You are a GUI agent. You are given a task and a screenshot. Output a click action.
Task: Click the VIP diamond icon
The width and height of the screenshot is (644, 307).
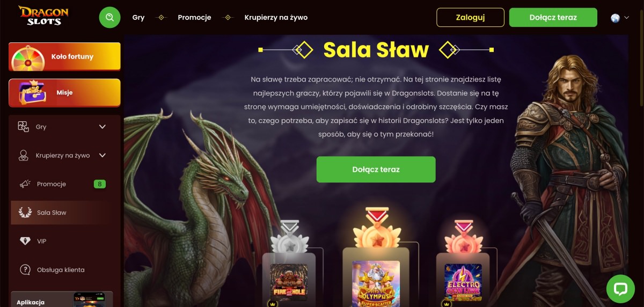click(25, 241)
